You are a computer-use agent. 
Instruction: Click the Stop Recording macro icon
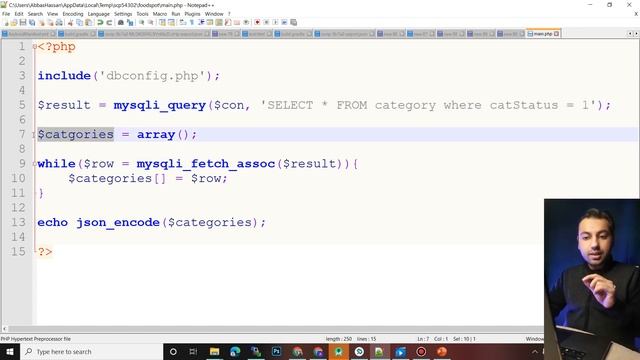(267, 22)
